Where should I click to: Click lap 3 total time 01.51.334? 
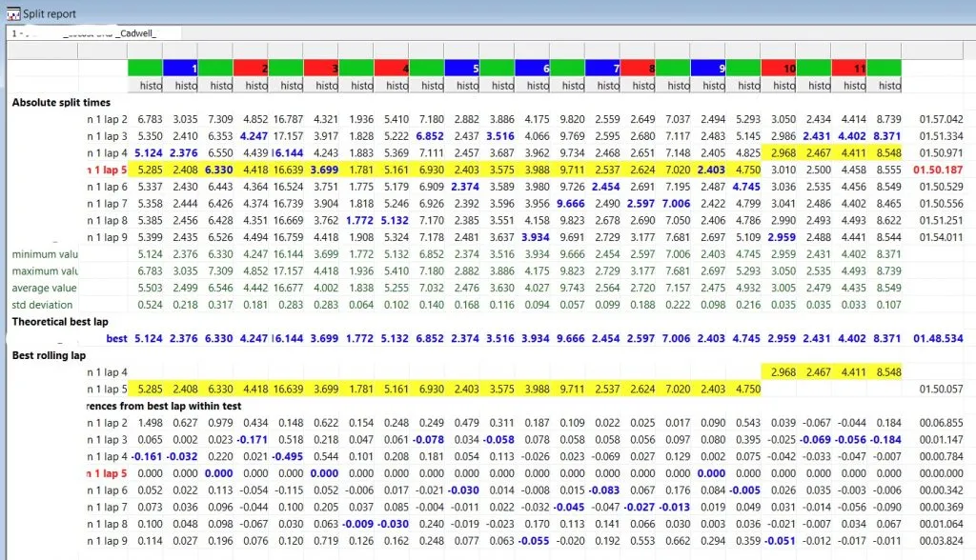pos(941,135)
